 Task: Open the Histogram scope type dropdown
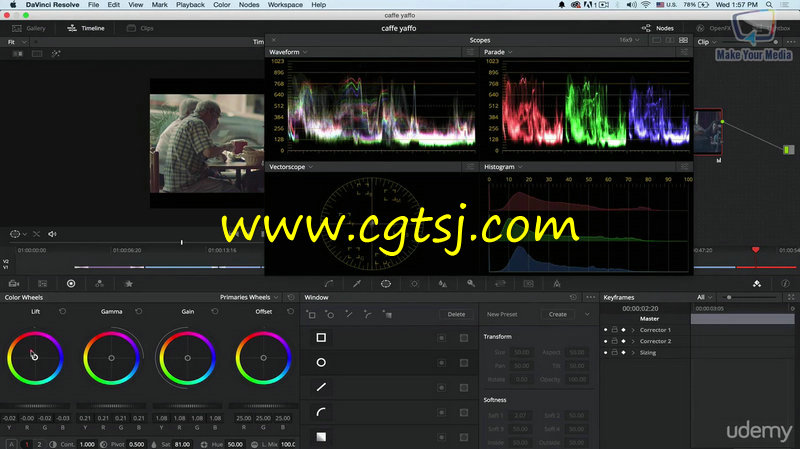[503, 167]
